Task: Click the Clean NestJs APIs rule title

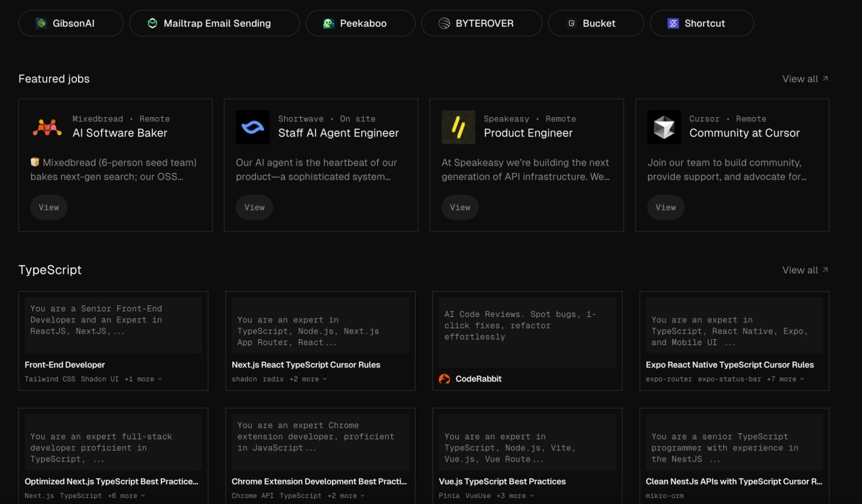Action: tap(734, 482)
